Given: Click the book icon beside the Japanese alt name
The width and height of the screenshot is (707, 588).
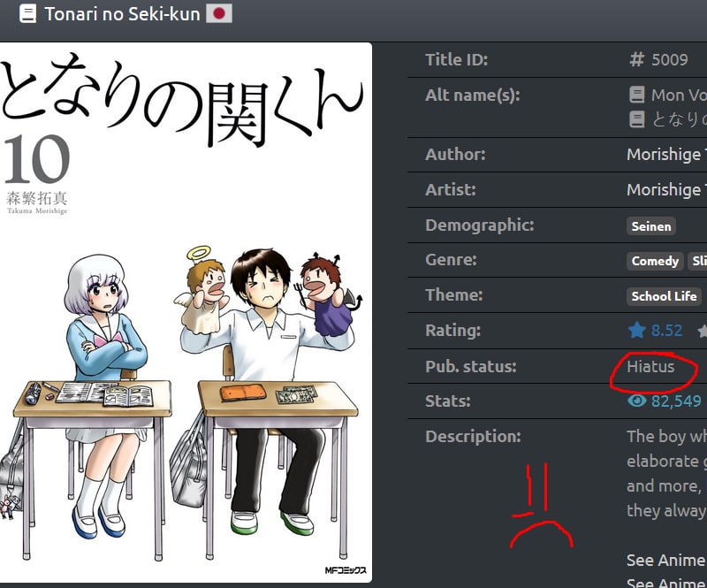Looking at the screenshot, I should pyautogui.click(x=636, y=119).
